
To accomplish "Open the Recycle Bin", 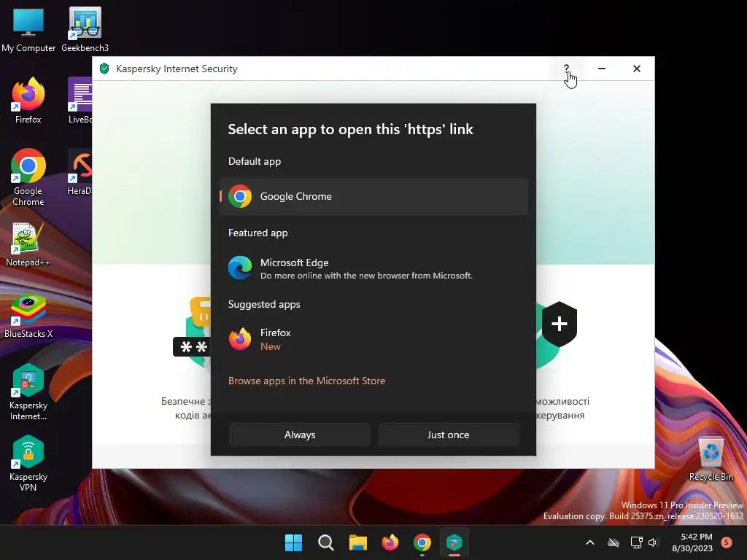I will pos(711,459).
